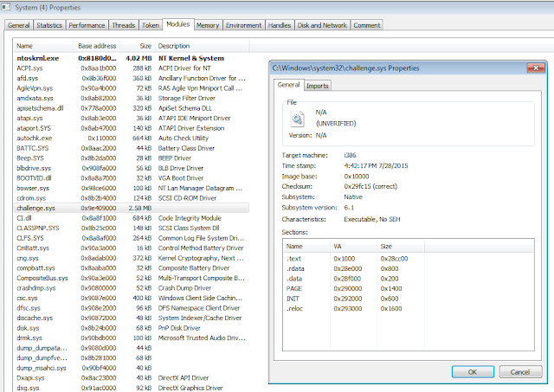Open the Environment tab

tap(244, 25)
